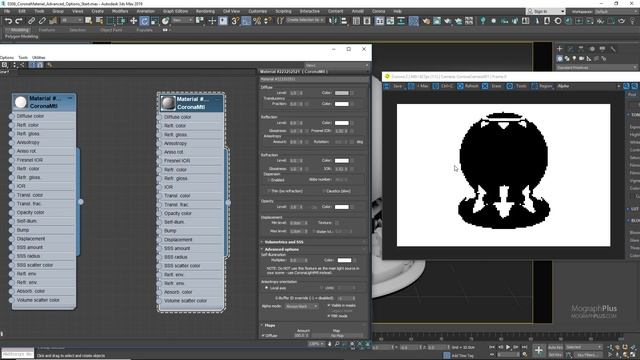
Task: Click material editor zoom tool at bottom
Action: [x=337, y=344]
